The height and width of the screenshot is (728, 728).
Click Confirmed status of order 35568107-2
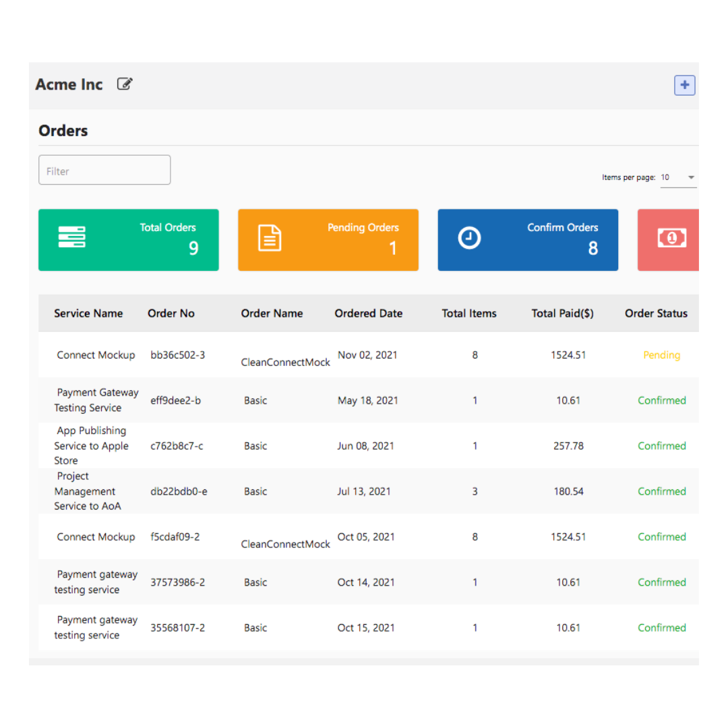(x=662, y=628)
